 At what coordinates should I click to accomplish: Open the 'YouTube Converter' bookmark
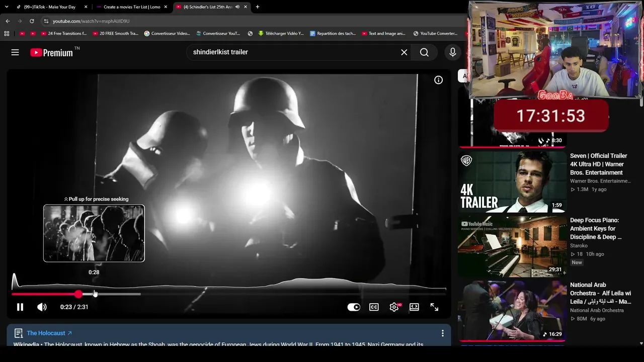pyautogui.click(x=435, y=34)
